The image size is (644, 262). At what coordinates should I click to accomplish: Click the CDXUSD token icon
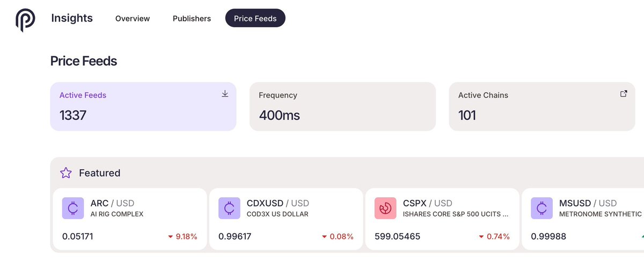tap(229, 208)
